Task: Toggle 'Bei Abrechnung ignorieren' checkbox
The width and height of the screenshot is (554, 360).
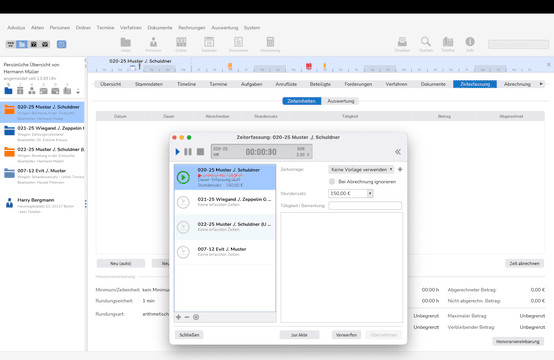Action: tap(332, 182)
